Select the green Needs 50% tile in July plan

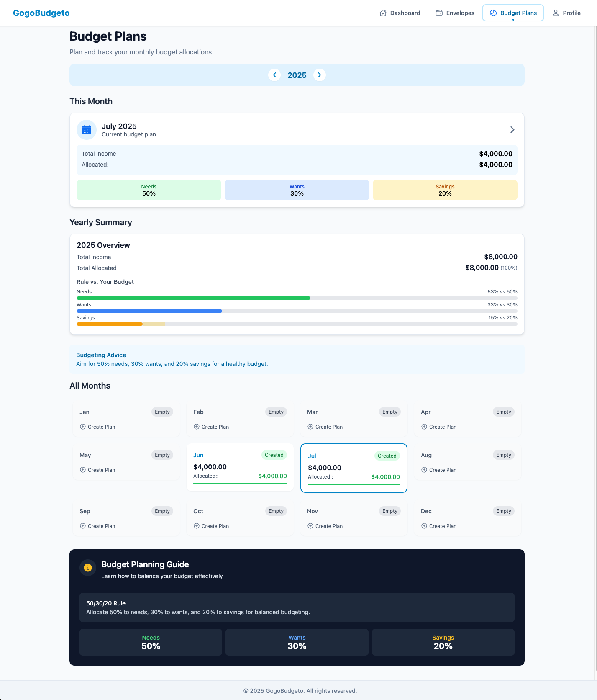(149, 190)
